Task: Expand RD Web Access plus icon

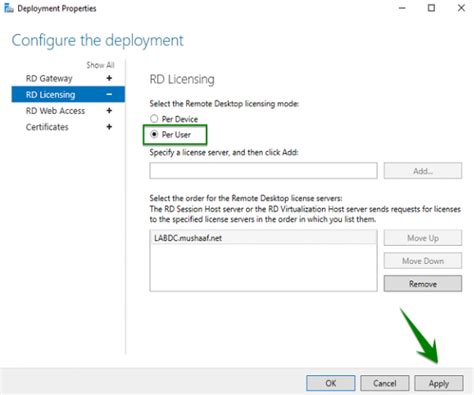Action: 109,111
